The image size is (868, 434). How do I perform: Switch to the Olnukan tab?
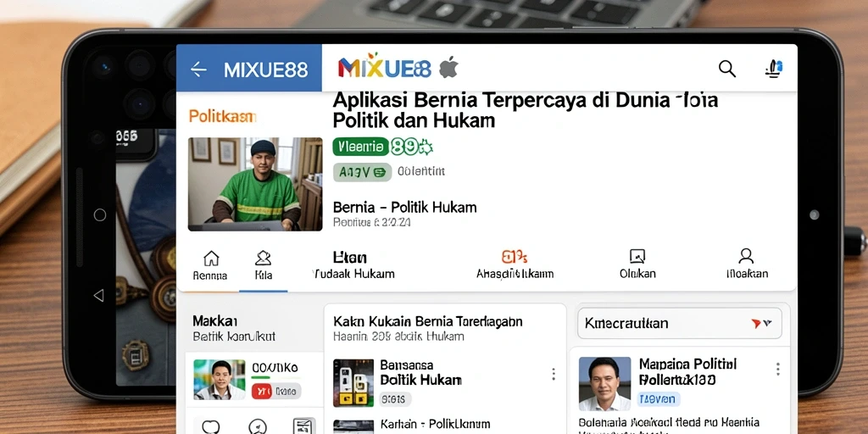(637, 264)
